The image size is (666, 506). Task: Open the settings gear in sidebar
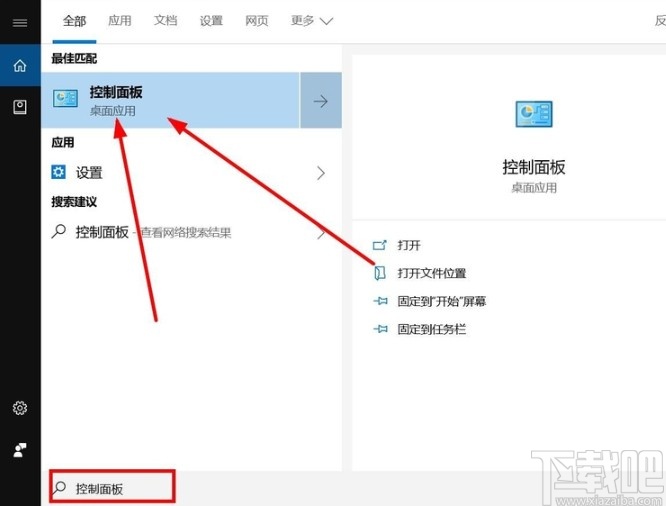click(x=20, y=408)
